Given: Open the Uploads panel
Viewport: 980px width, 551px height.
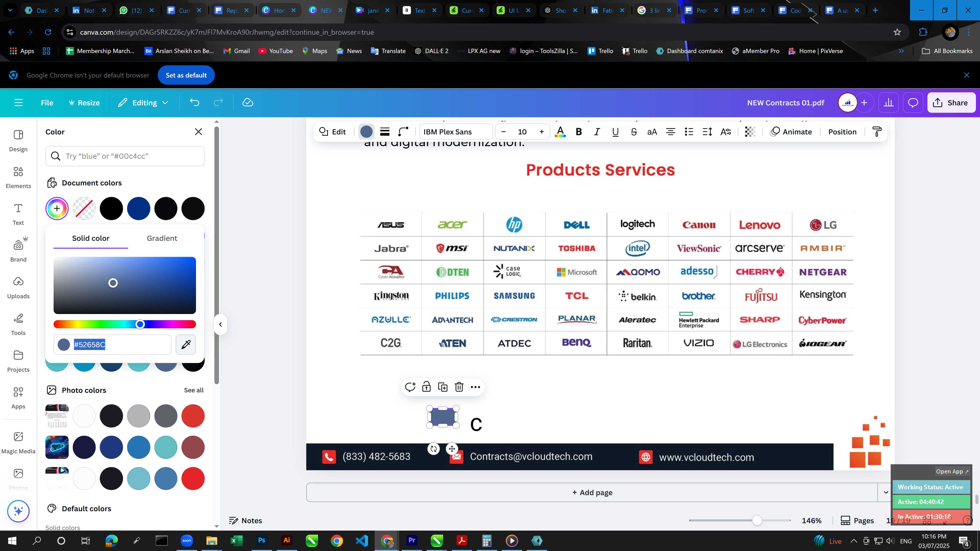Looking at the screenshot, I should [18, 288].
